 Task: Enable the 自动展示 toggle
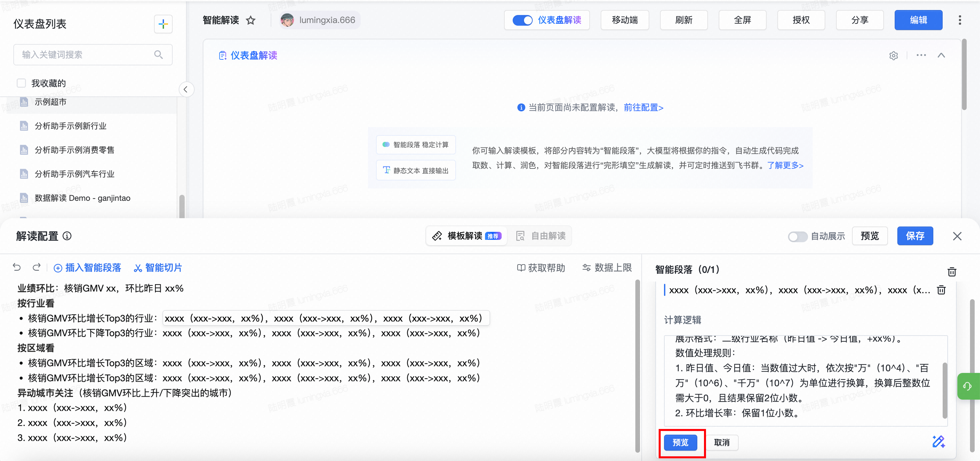(797, 237)
